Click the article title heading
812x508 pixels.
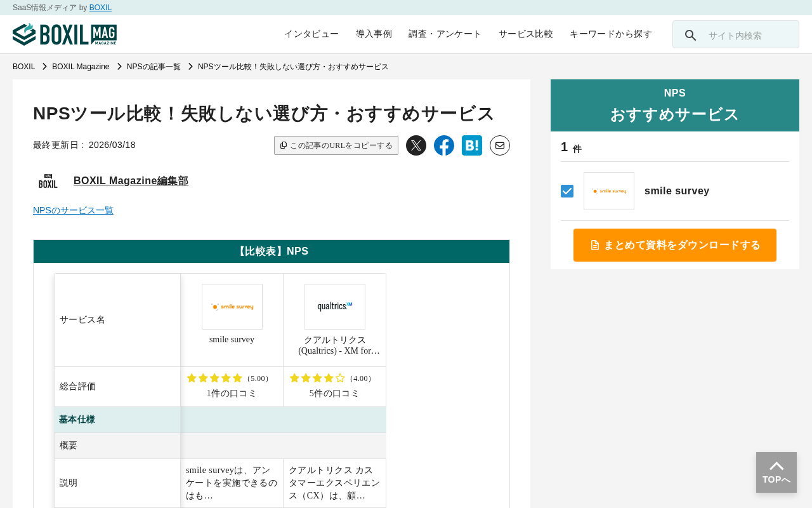[263, 114]
